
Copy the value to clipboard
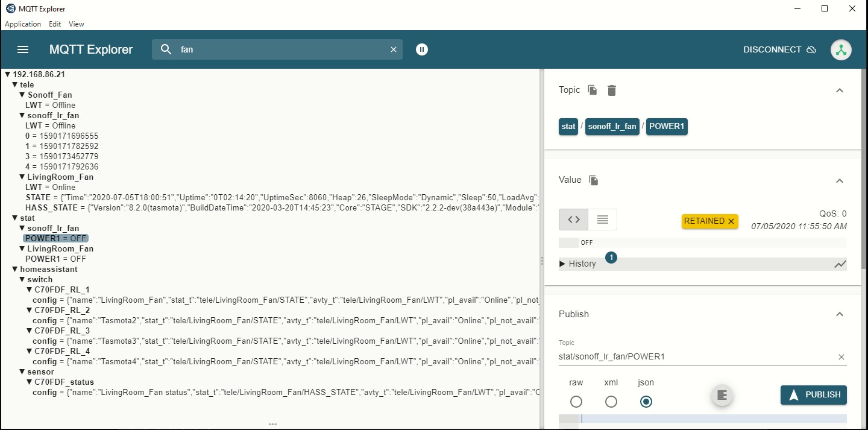click(x=594, y=180)
